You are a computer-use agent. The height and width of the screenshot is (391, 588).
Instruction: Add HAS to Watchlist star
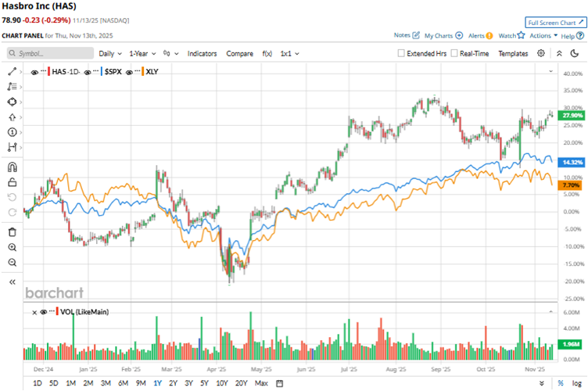[511, 35]
